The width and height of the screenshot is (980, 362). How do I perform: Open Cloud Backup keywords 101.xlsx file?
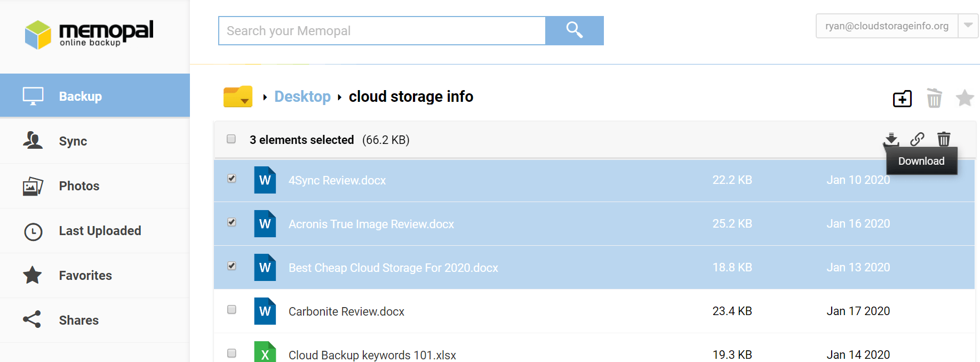pyautogui.click(x=372, y=355)
